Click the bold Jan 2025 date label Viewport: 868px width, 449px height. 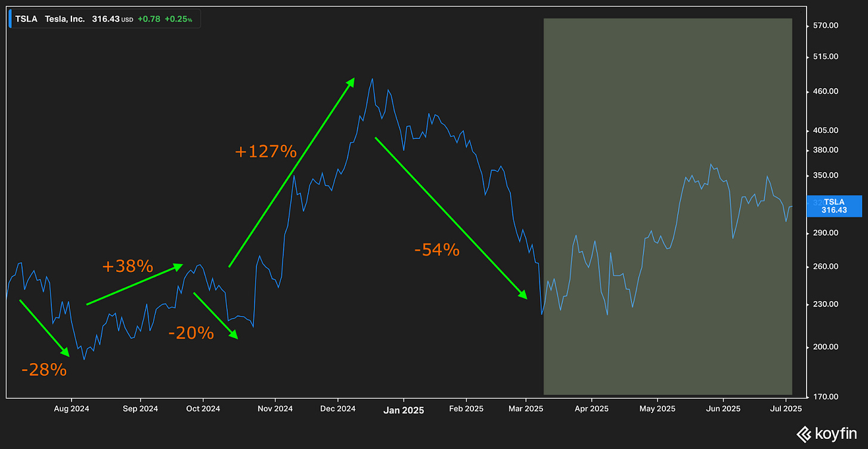pos(403,410)
